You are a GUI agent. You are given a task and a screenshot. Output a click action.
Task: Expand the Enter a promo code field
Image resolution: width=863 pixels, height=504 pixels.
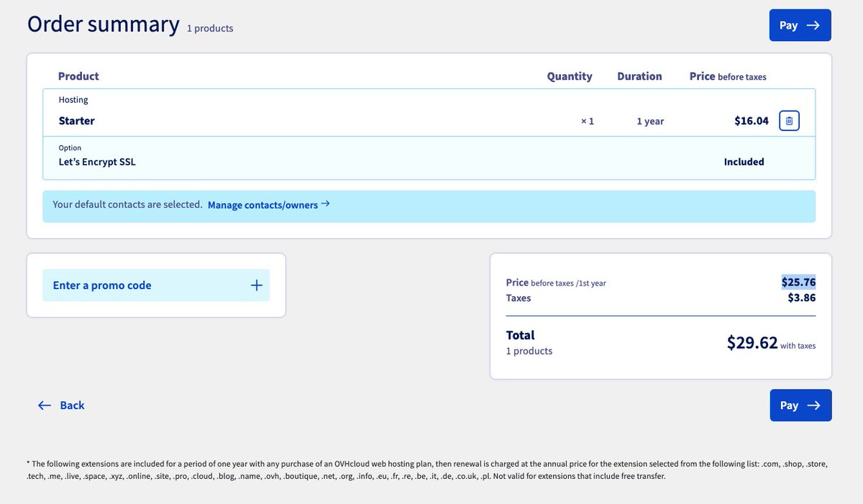156,285
